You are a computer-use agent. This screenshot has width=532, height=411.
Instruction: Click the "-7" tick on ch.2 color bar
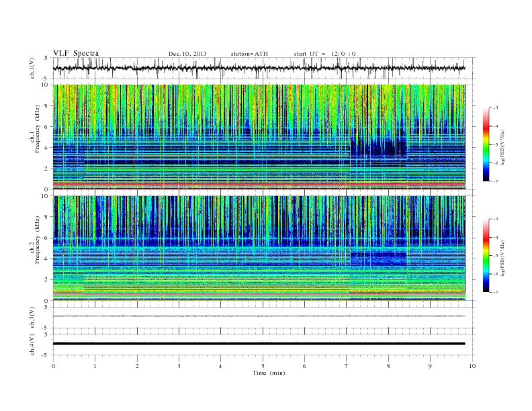pos(495,292)
